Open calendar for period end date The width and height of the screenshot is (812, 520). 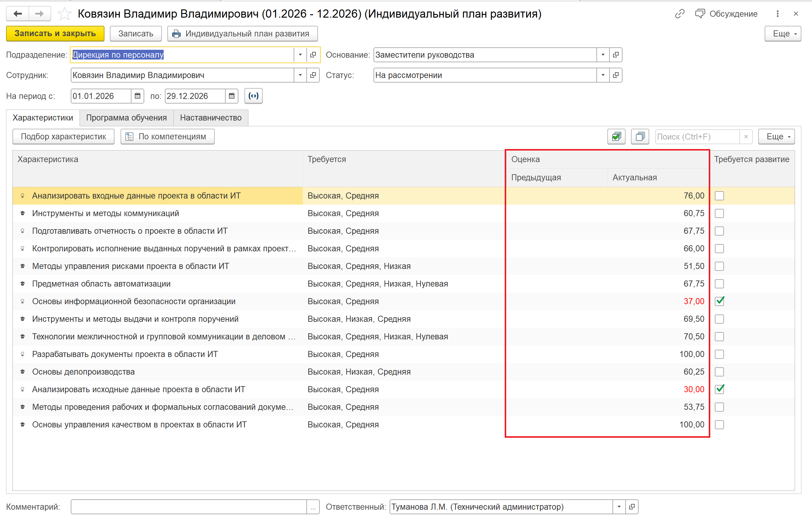point(231,96)
